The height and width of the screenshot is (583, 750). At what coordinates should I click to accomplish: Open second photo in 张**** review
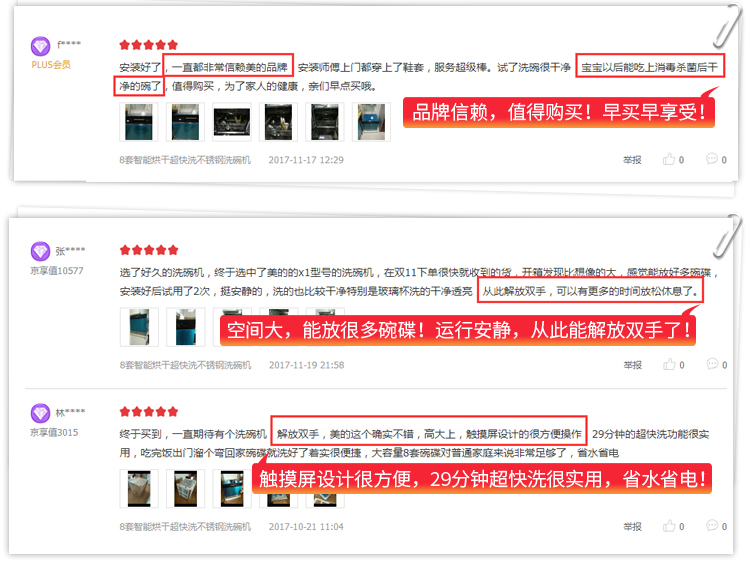(186, 327)
